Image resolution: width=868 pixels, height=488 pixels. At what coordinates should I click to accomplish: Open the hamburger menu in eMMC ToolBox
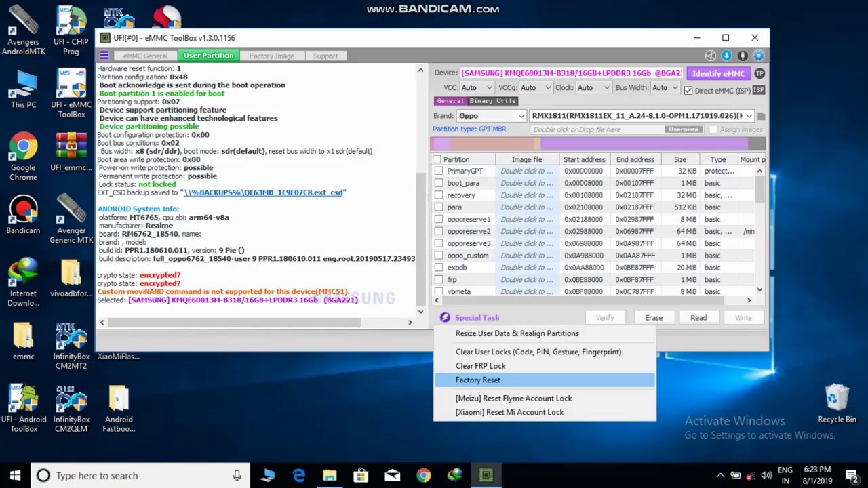click(x=104, y=56)
